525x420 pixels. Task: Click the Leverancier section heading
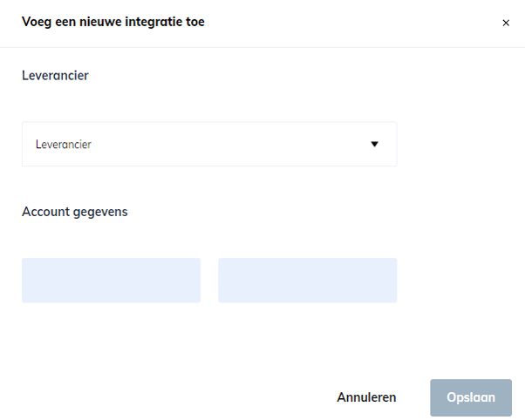(55, 76)
